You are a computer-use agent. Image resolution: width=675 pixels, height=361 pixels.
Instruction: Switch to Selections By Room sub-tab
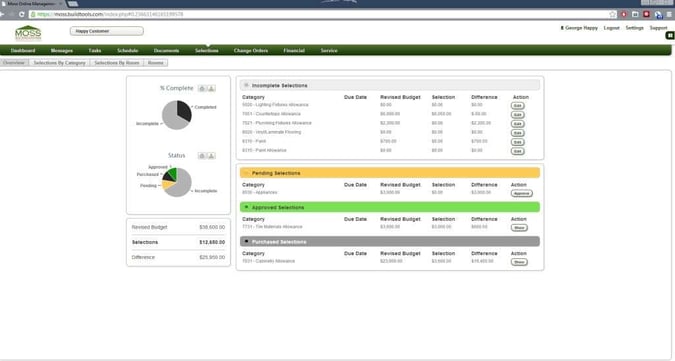[x=117, y=63]
